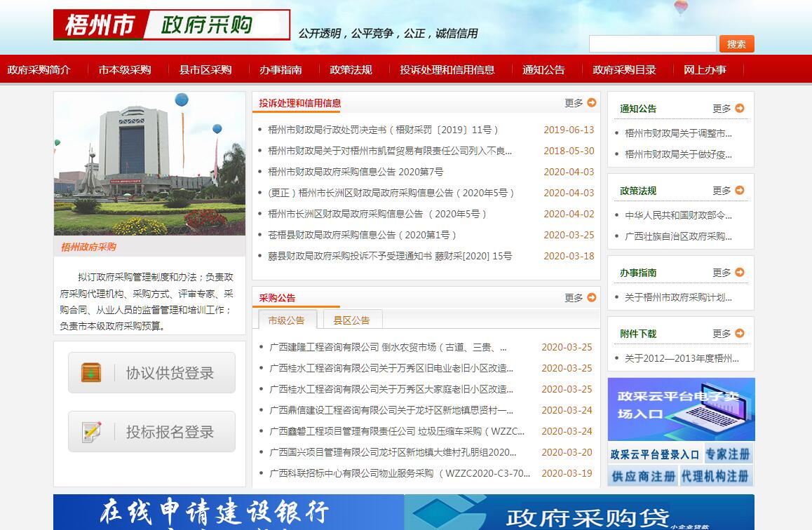This screenshot has width=812, height=530.
Task: Click the 专家注册 button
Action: pyautogui.click(x=727, y=454)
